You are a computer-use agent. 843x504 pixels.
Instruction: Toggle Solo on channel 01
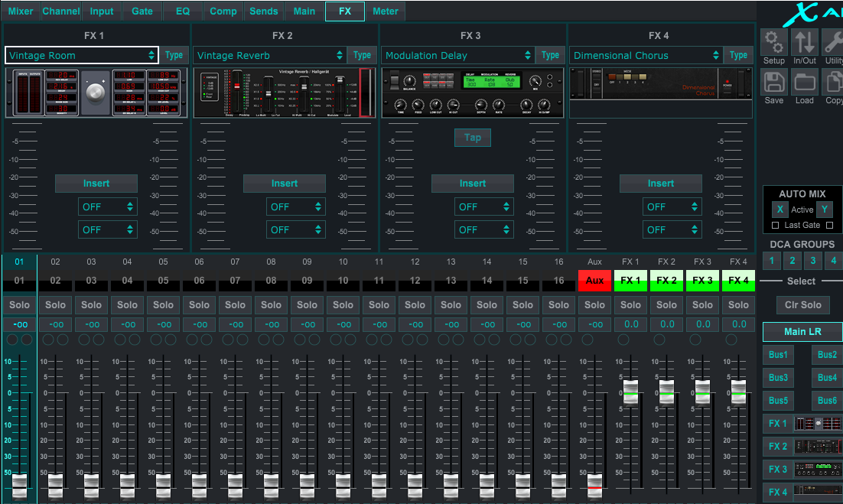(19, 304)
